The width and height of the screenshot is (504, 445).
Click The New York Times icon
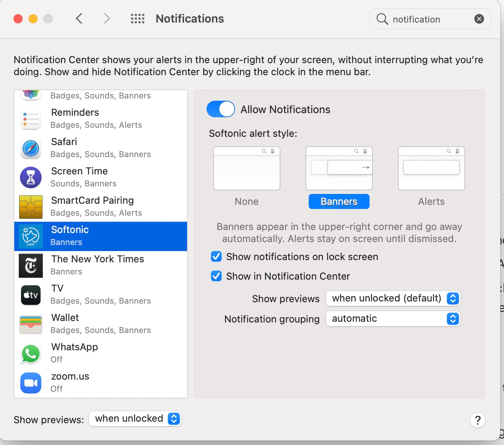(31, 265)
